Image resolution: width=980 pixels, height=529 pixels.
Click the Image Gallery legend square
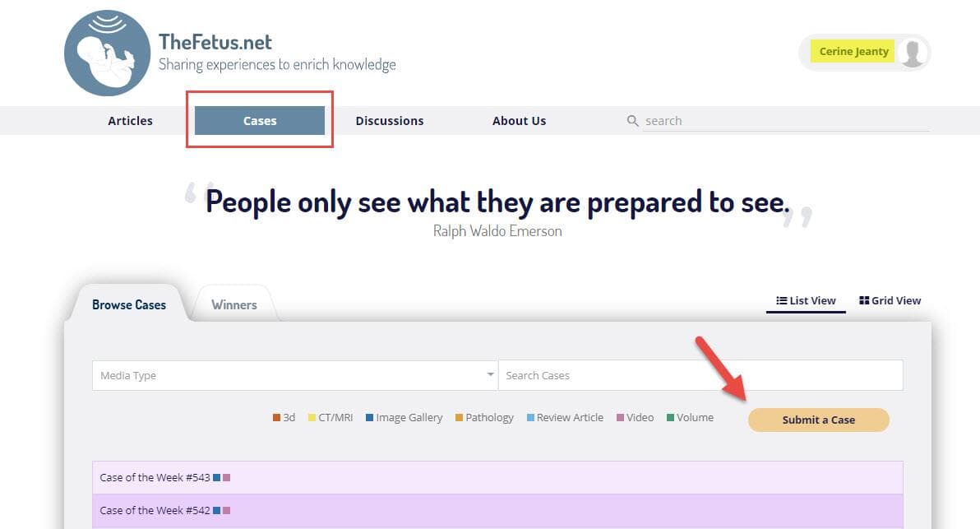tap(370, 418)
